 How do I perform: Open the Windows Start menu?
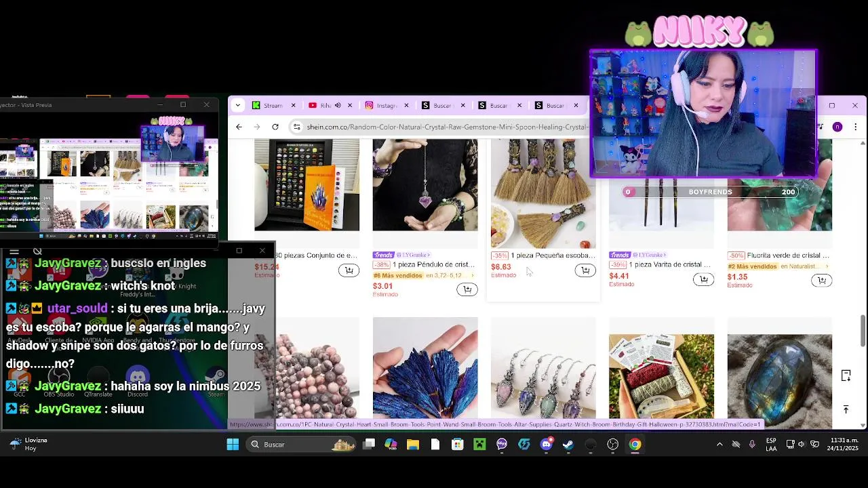(x=233, y=445)
